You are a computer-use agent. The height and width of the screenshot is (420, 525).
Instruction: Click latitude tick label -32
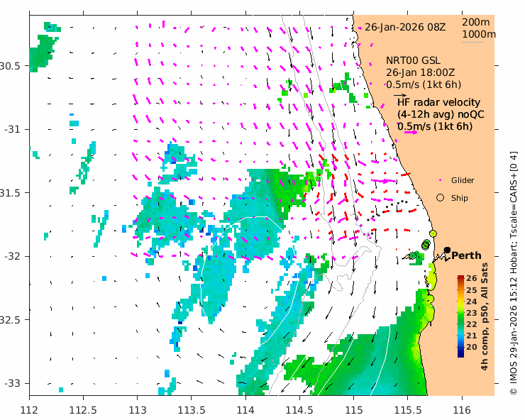click(x=12, y=256)
